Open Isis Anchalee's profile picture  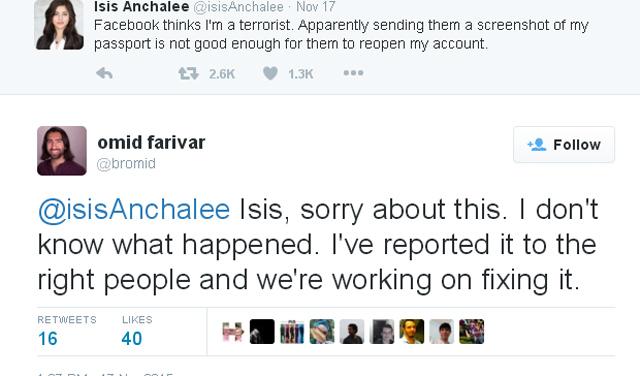tap(59, 24)
